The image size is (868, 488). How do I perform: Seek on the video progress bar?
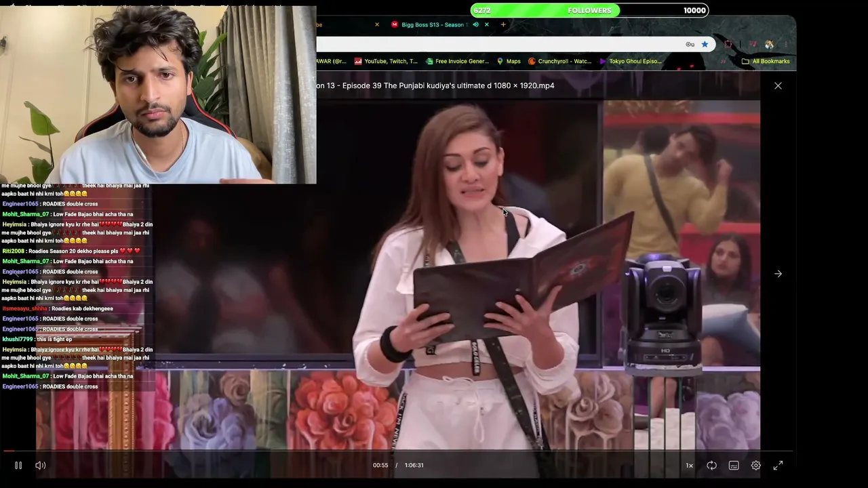click(x=397, y=450)
